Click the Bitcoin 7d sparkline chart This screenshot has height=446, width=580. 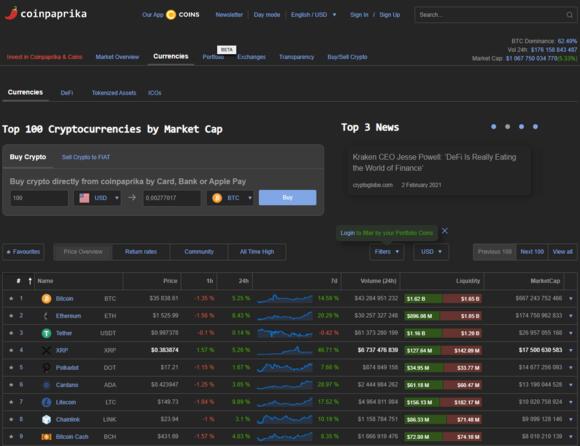284,298
